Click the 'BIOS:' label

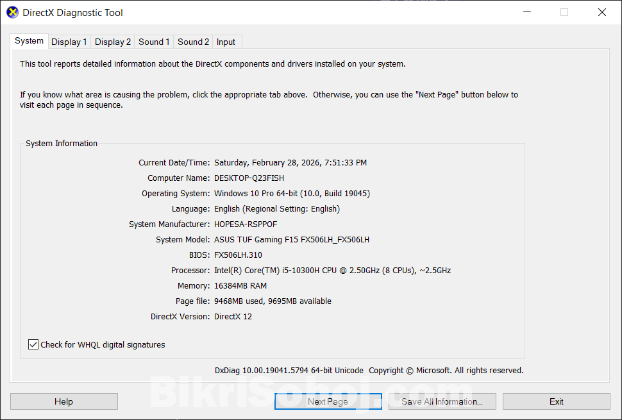point(199,255)
